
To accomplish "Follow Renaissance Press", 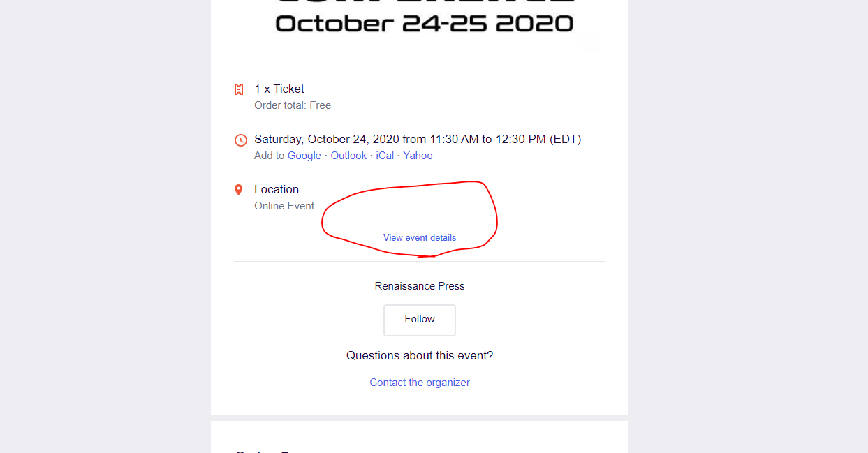I will [x=419, y=320].
